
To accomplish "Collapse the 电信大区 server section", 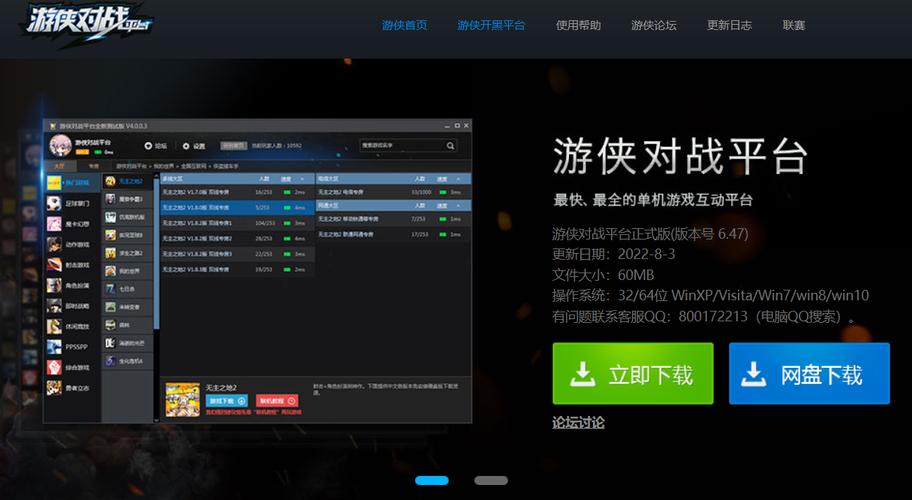I will (x=456, y=178).
